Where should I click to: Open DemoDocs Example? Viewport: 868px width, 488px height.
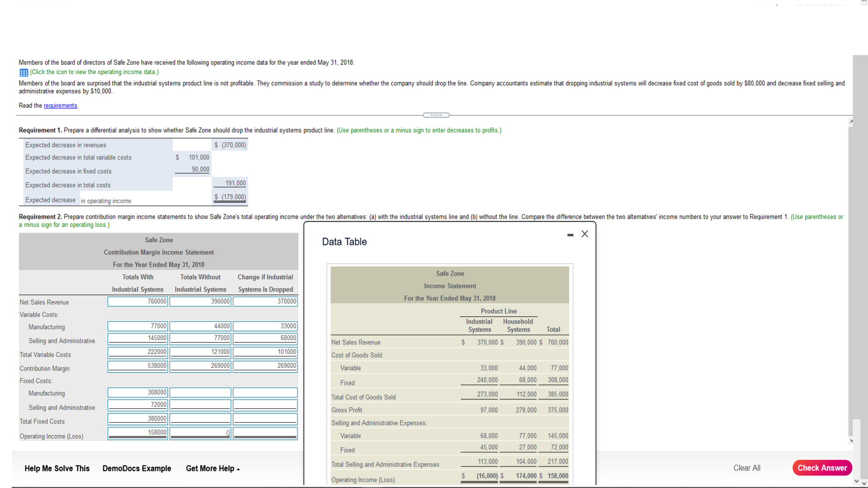tap(137, 469)
